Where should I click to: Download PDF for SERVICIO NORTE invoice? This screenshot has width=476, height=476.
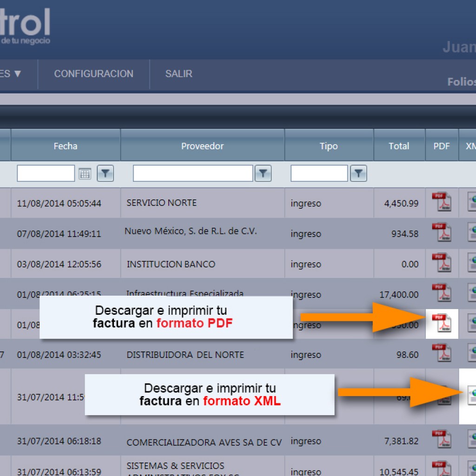coord(442,202)
